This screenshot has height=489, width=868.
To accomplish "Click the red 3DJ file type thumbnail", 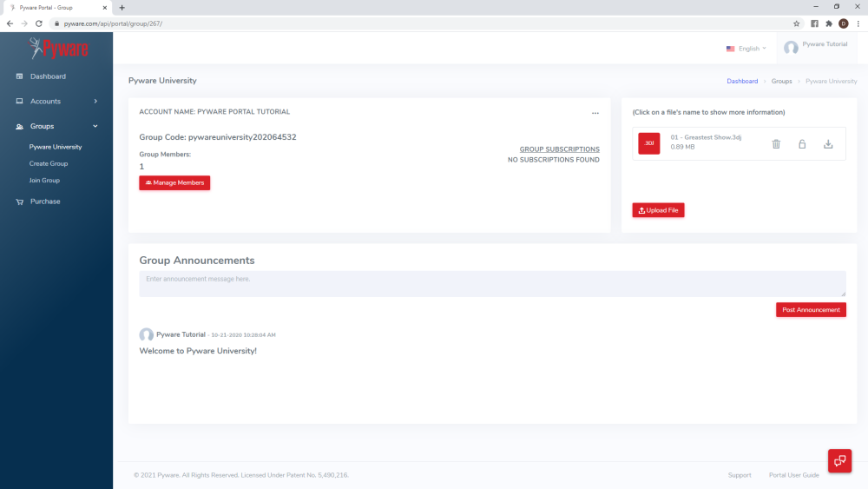I will coord(648,143).
